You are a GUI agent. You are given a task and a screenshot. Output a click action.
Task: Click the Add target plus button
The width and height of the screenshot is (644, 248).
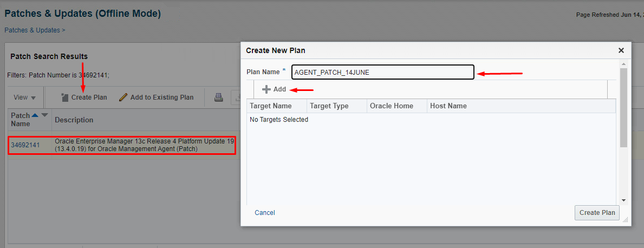coord(274,89)
